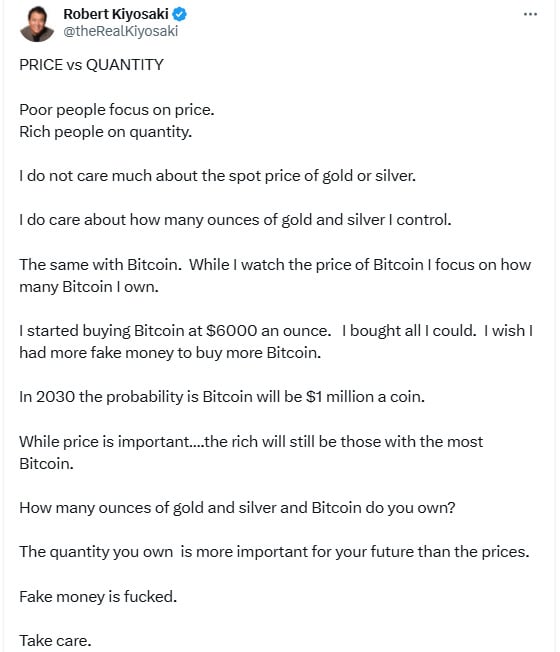This screenshot has height=652, width=560.
Task: Click the line 'Poor people focus on price.'
Action: click(x=117, y=110)
